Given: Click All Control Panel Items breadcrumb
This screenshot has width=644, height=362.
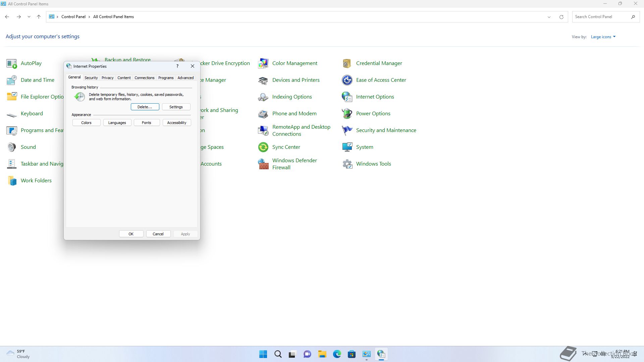Looking at the screenshot, I should click(x=113, y=17).
